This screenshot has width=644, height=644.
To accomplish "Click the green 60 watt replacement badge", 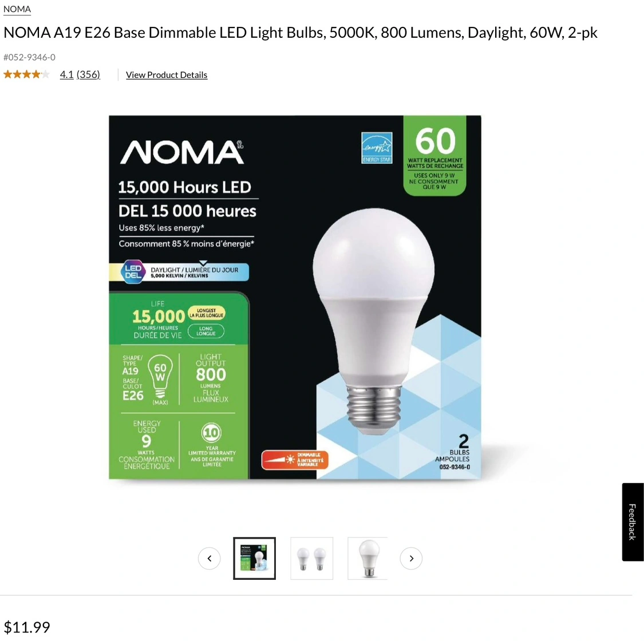I will coord(434,156).
